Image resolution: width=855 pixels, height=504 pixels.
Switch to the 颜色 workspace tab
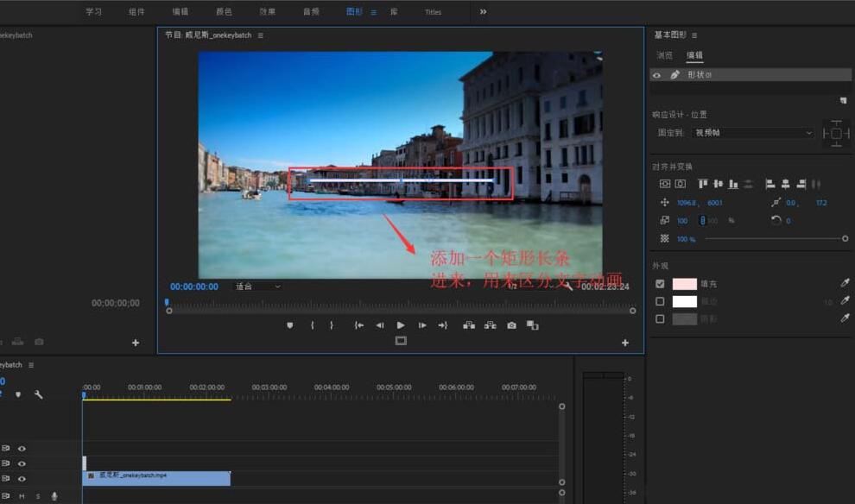tap(224, 11)
